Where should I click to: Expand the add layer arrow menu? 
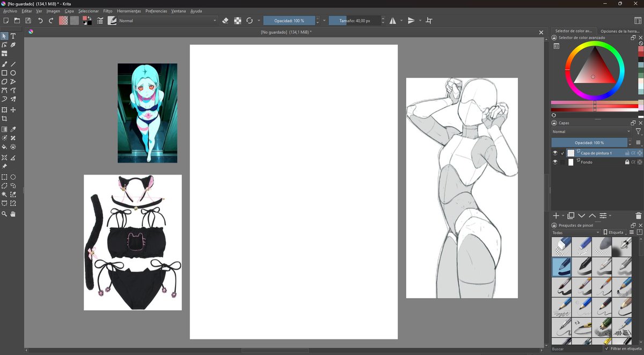click(x=563, y=216)
